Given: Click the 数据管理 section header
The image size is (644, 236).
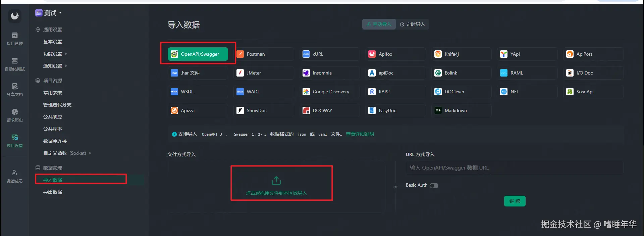Looking at the screenshot, I should tap(49, 168).
